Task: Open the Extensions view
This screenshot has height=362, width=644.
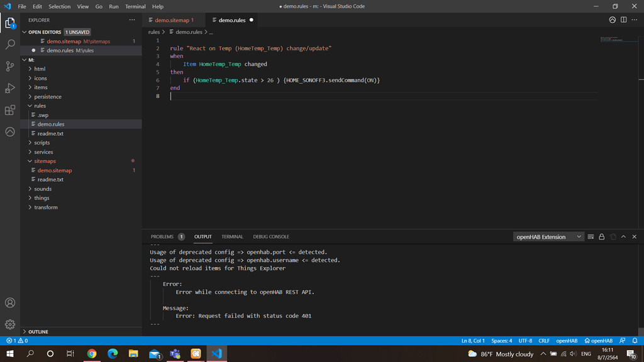Action: click(9, 110)
